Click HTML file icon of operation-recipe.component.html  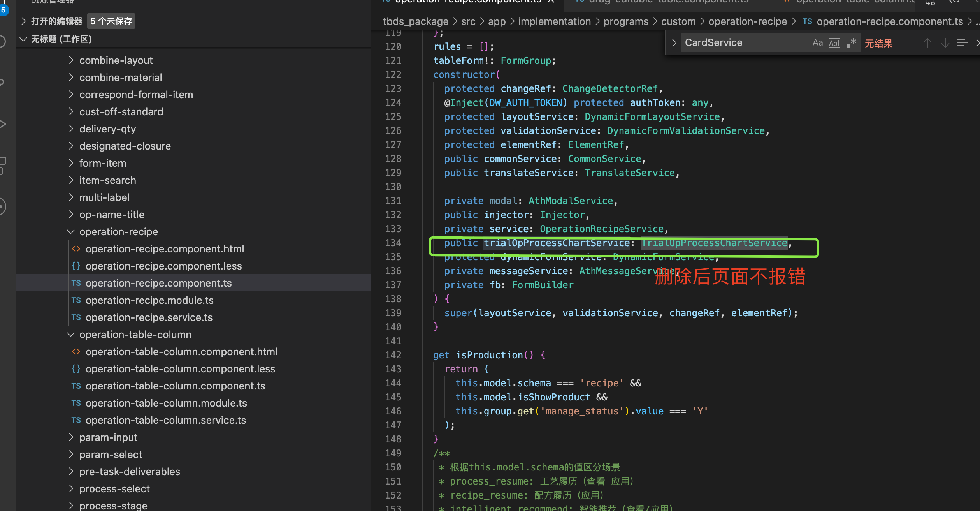[76, 249]
